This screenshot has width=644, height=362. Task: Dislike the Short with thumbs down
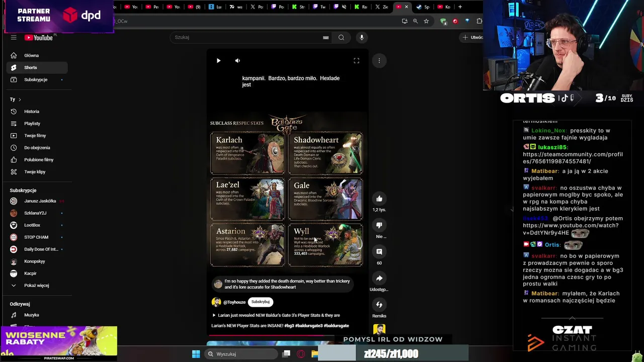point(379,225)
